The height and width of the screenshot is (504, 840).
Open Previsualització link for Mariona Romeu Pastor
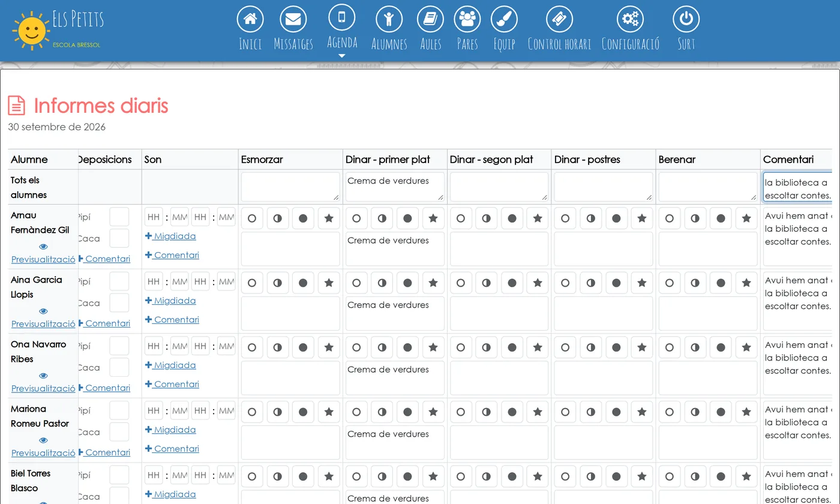[x=43, y=453]
